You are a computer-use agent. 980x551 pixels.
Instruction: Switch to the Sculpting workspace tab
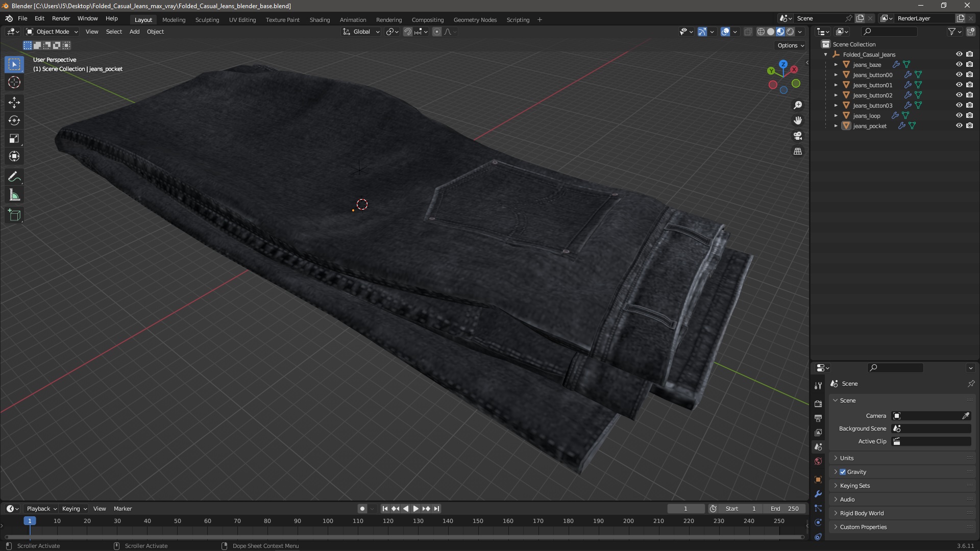point(207,20)
